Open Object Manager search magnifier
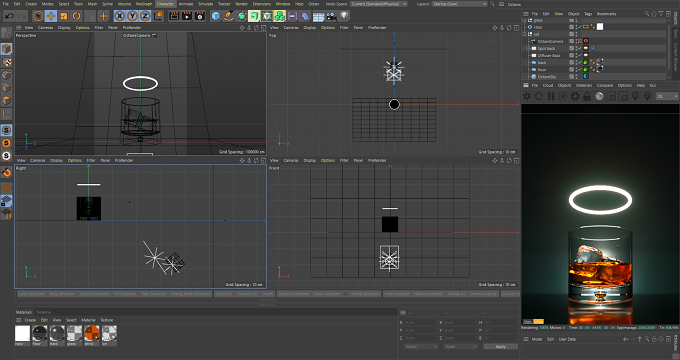 click(647, 14)
